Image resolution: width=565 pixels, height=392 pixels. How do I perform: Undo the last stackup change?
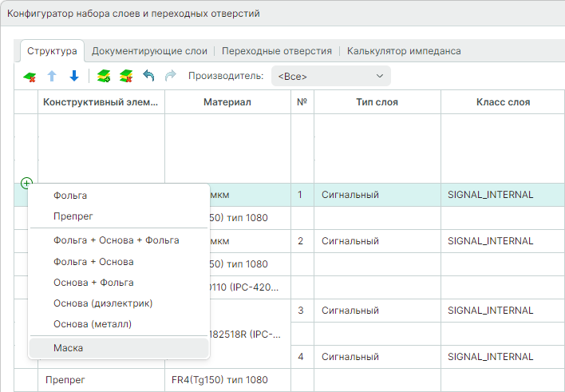pyautogui.click(x=148, y=77)
